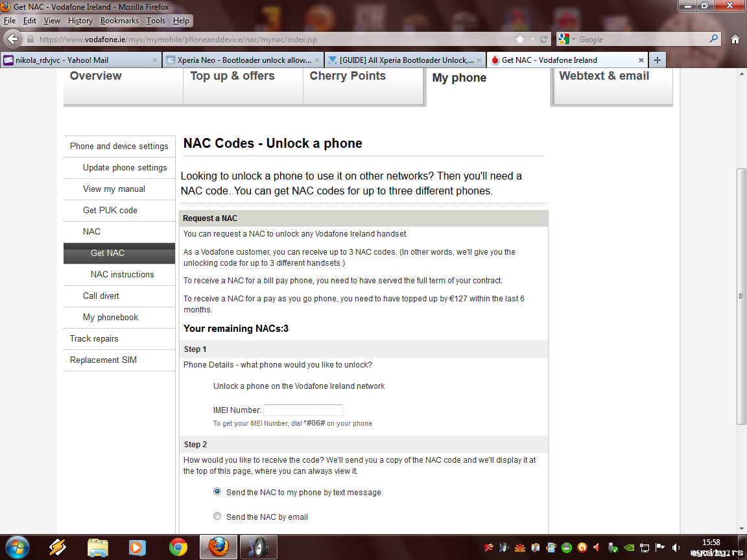Select Send the NAC by email

[x=217, y=516]
